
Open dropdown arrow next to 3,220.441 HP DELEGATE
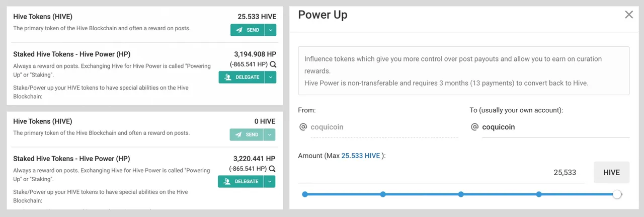click(x=271, y=181)
